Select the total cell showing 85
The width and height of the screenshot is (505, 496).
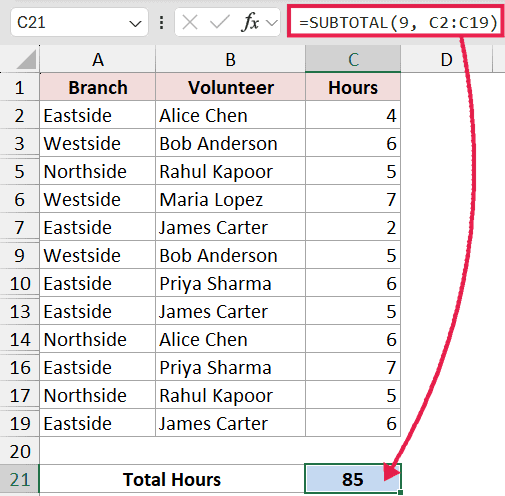pyautogui.click(x=353, y=479)
